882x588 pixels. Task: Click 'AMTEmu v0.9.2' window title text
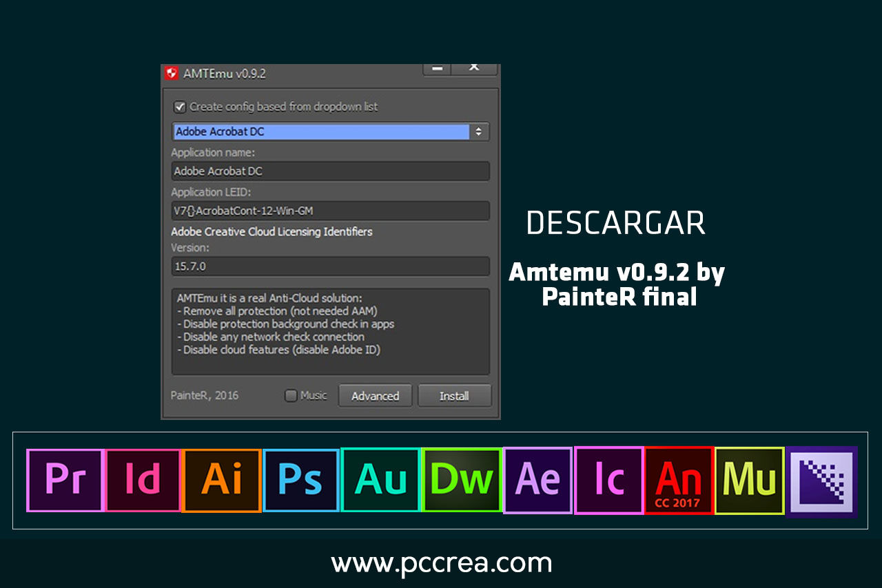click(225, 73)
